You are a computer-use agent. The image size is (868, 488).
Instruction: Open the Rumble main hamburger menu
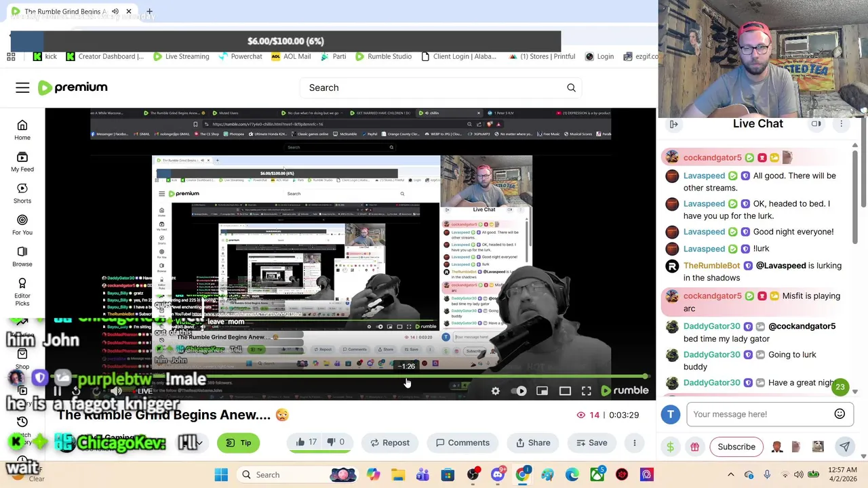point(22,87)
